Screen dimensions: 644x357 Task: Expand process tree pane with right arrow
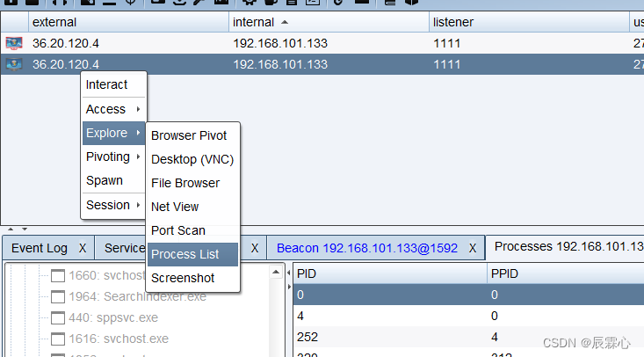pyautogui.click(x=289, y=287)
